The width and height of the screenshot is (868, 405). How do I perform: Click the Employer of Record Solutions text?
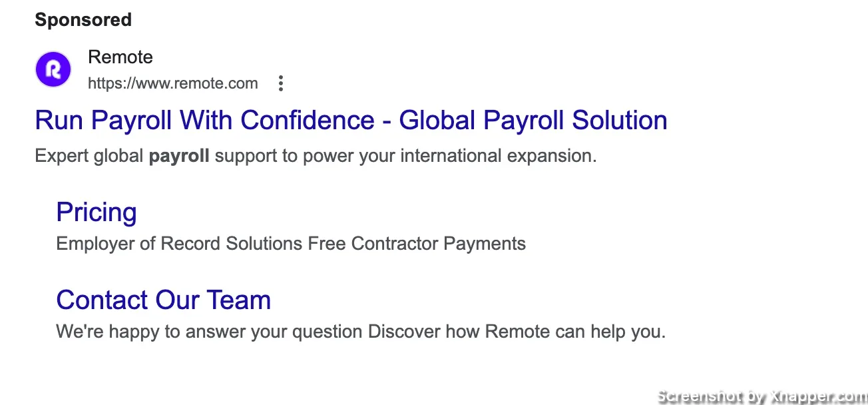pyautogui.click(x=180, y=244)
